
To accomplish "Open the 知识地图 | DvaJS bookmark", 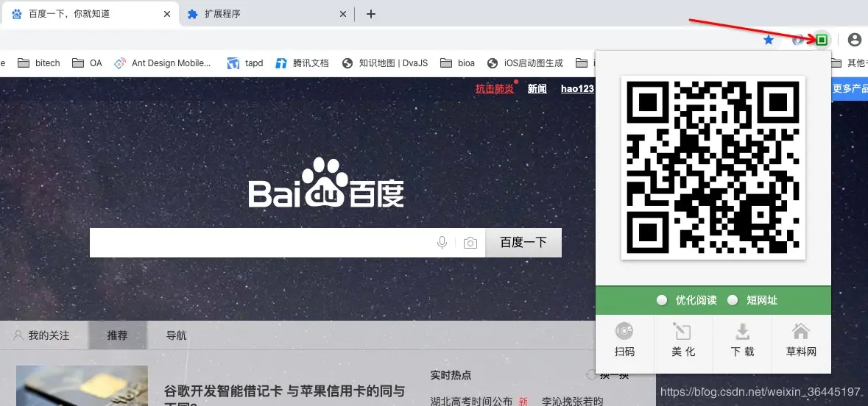I will (x=385, y=63).
